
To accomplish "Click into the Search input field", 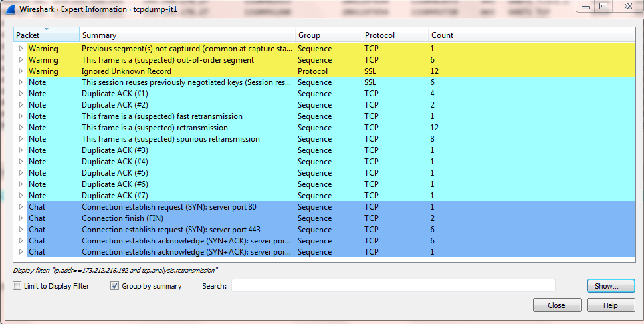I will (393, 286).
